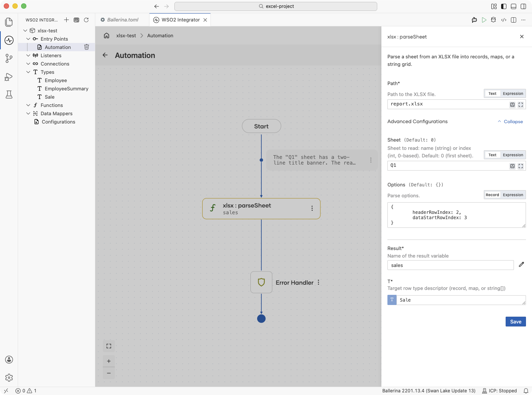Open the Source Control view
This screenshot has height=395, width=532.
[9, 58]
